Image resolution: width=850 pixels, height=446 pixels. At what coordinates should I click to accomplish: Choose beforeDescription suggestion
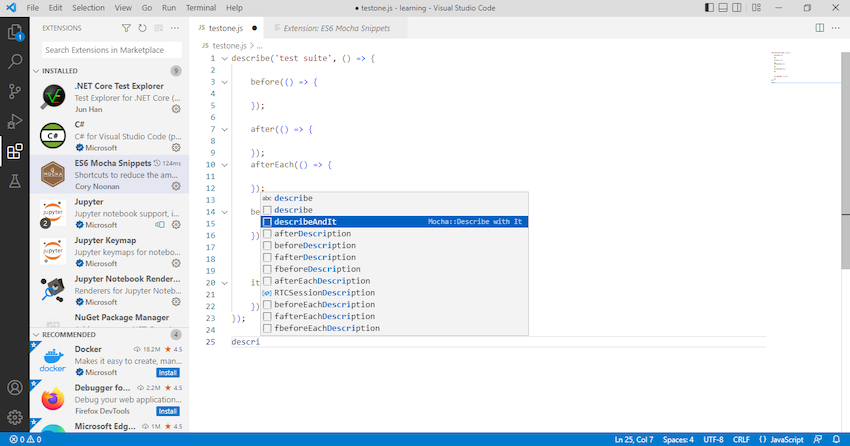(394, 245)
